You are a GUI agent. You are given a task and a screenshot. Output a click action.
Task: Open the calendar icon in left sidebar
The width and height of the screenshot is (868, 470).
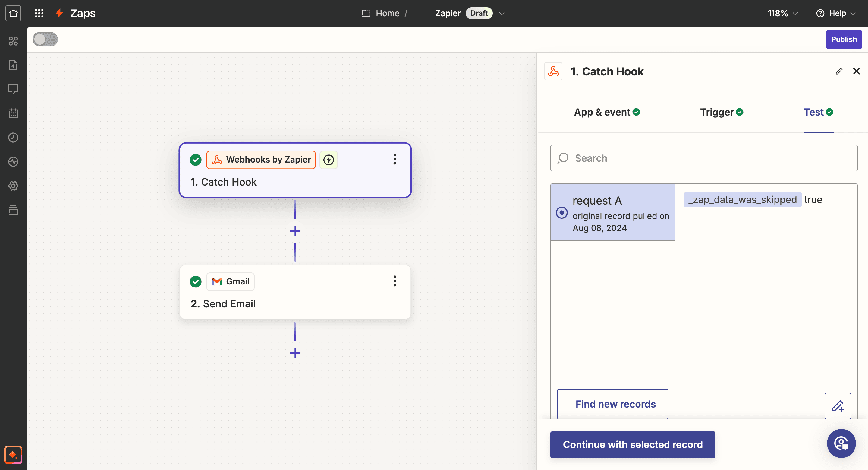pos(13,113)
